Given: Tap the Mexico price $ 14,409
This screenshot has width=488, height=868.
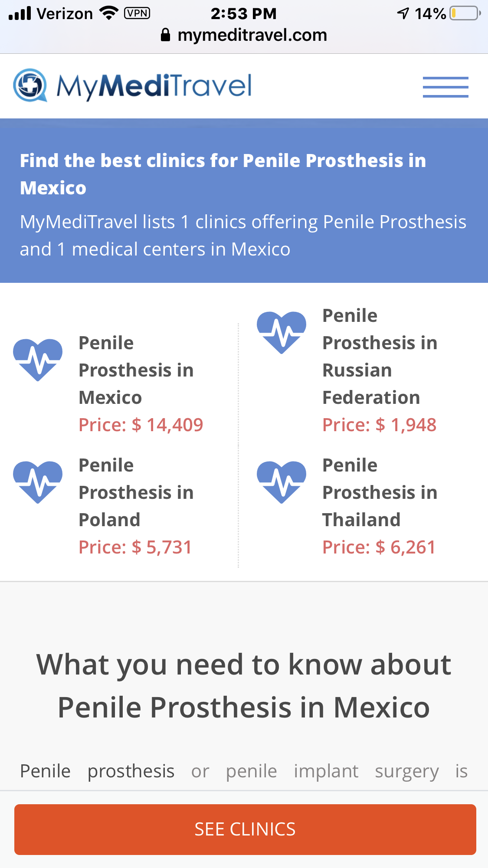Looking at the screenshot, I should (141, 425).
